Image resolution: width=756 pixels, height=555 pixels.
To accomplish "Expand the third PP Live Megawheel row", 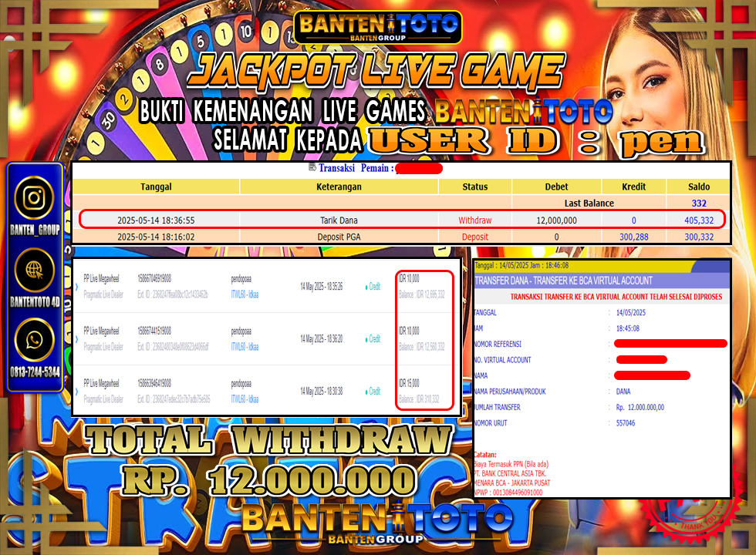I will 76,391.
